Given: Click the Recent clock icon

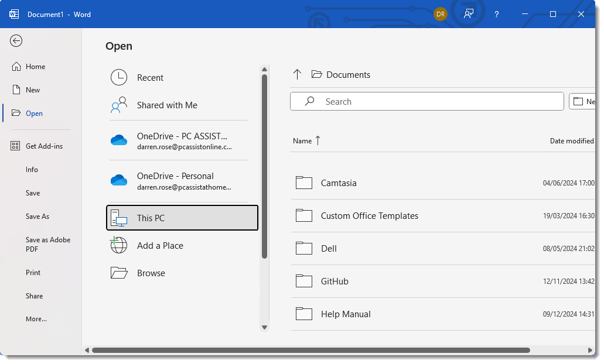Looking at the screenshot, I should 119,78.
